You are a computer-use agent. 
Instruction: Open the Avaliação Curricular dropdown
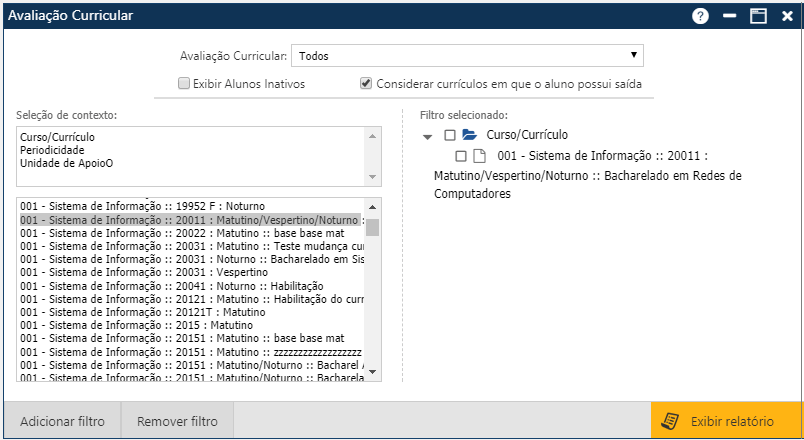pyautogui.click(x=466, y=56)
